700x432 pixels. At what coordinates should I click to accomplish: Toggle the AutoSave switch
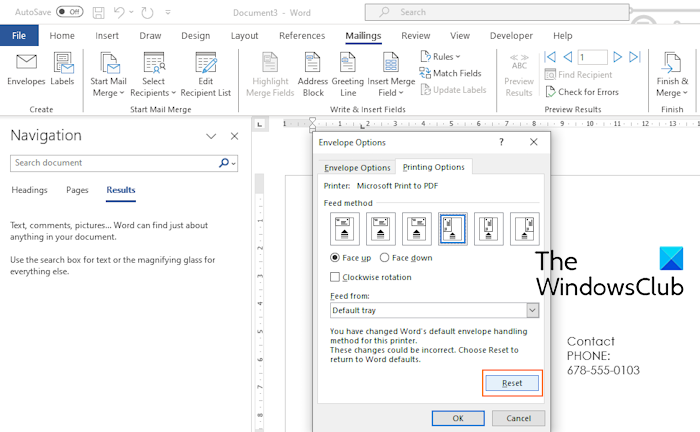point(69,12)
